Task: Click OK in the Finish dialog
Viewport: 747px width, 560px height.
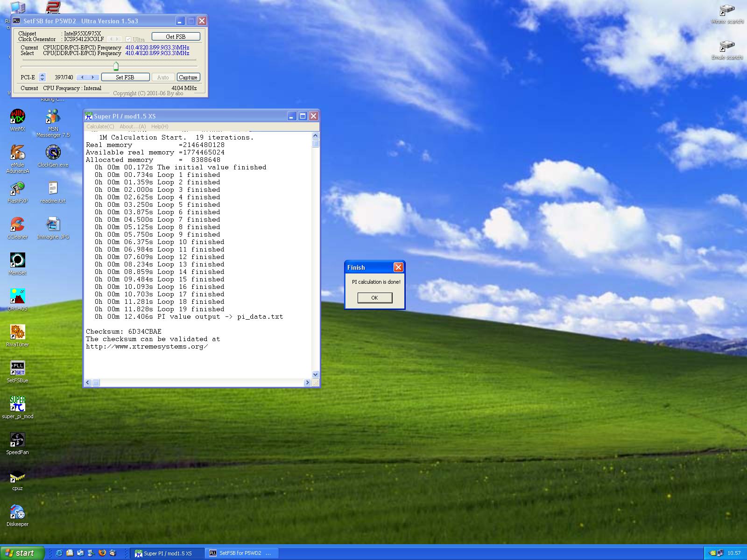Action: 375,298
